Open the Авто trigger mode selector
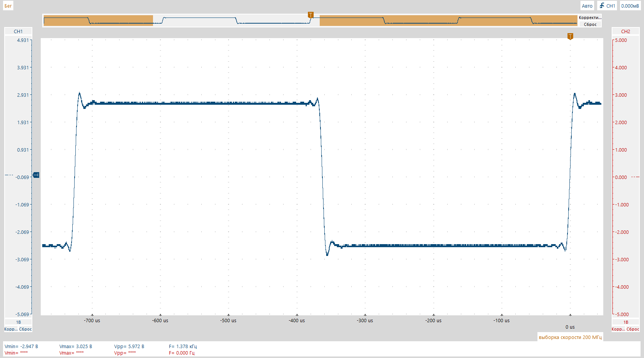644x358 pixels. 587,6
